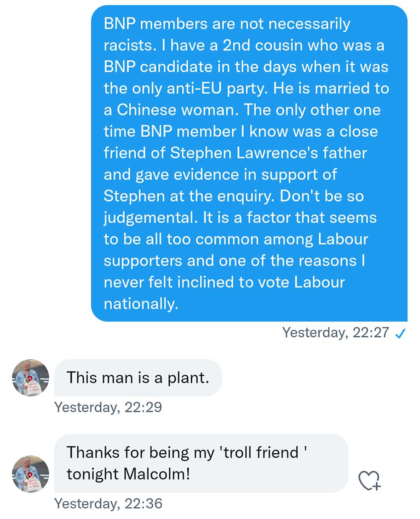The image size is (420, 519).
Task: Click the word "nationally." ending the blue message
Action: [141, 303]
